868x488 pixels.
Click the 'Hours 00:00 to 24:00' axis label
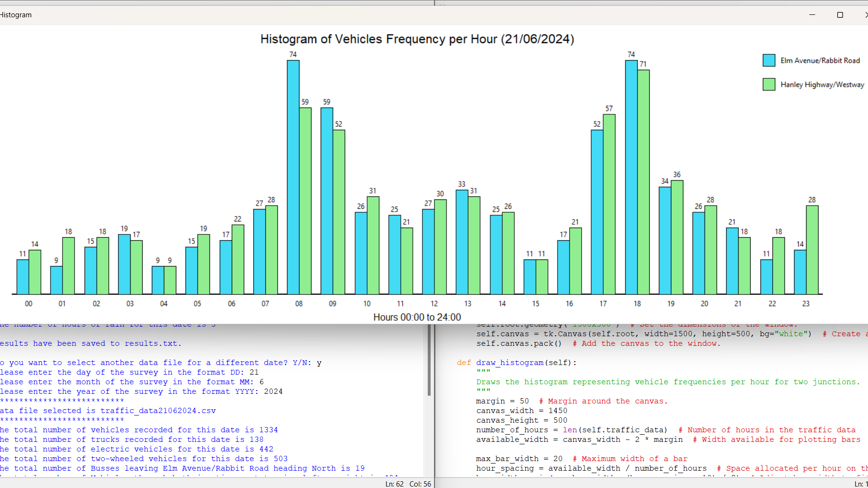pyautogui.click(x=417, y=317)
